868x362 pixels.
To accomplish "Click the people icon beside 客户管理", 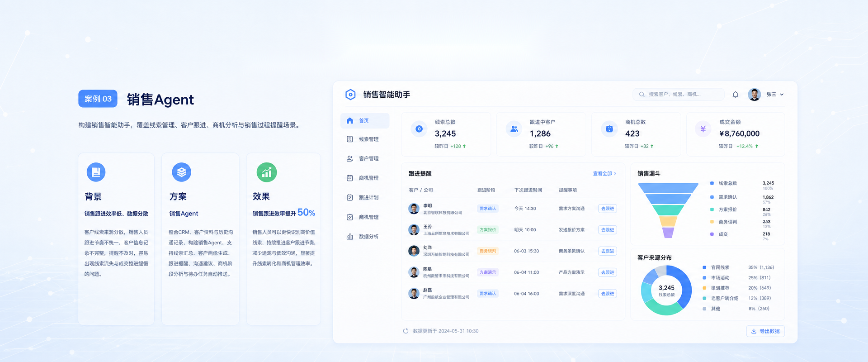I will [350, 159].
